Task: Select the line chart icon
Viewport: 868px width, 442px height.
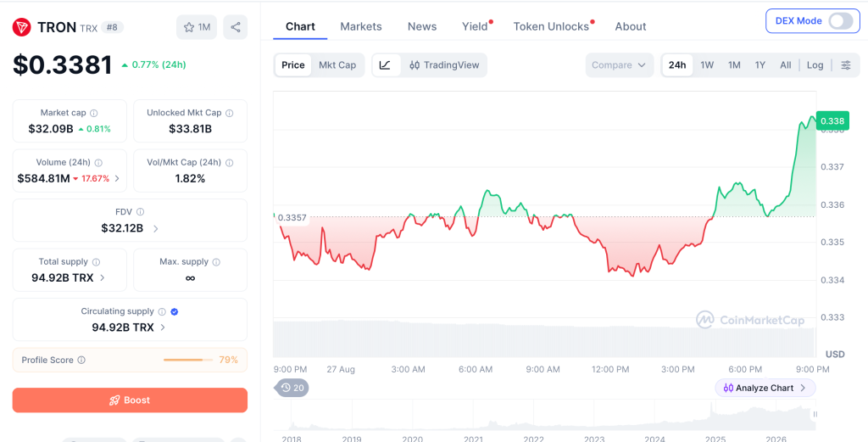Action: coord(386,64)
